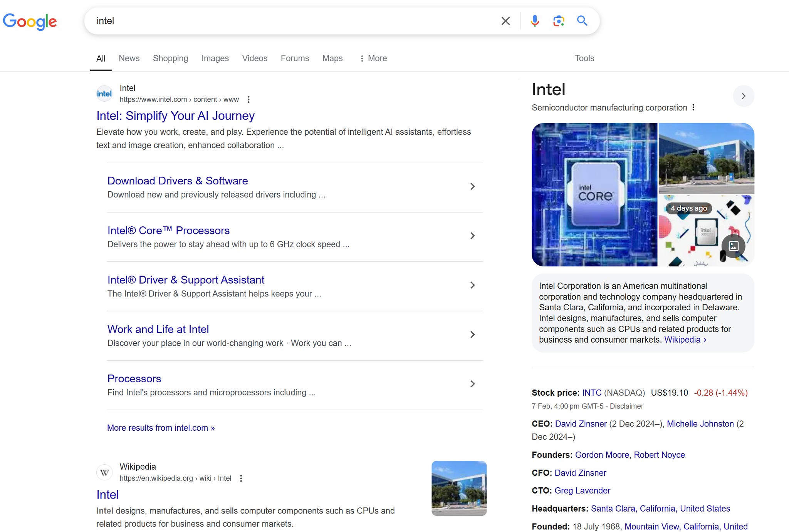The image size is (789, 532).
Task: Open the Processors sitelink
Action: [x=134, y=378]
